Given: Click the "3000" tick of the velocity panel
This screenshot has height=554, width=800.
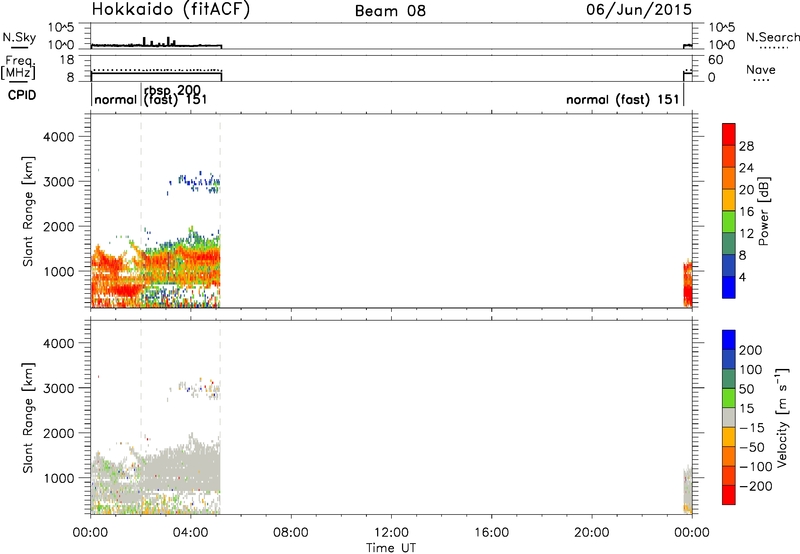Looking at the screenshot, I should tap(59, 388).
